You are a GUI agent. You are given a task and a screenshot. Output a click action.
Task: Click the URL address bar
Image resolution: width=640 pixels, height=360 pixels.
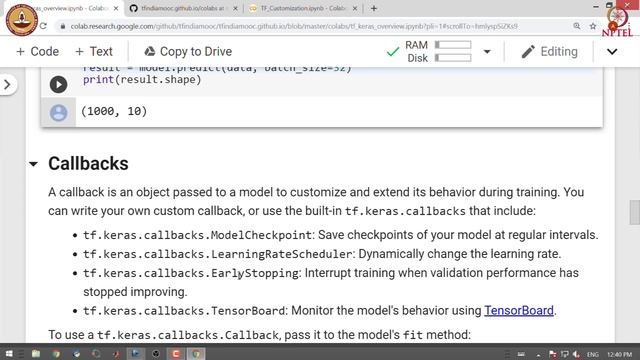tap(294, 26)
